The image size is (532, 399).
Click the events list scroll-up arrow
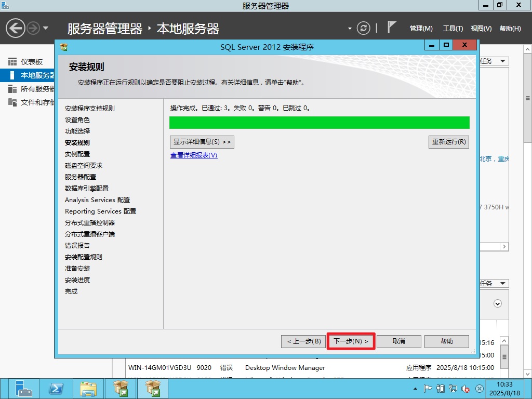coord(504,341)
